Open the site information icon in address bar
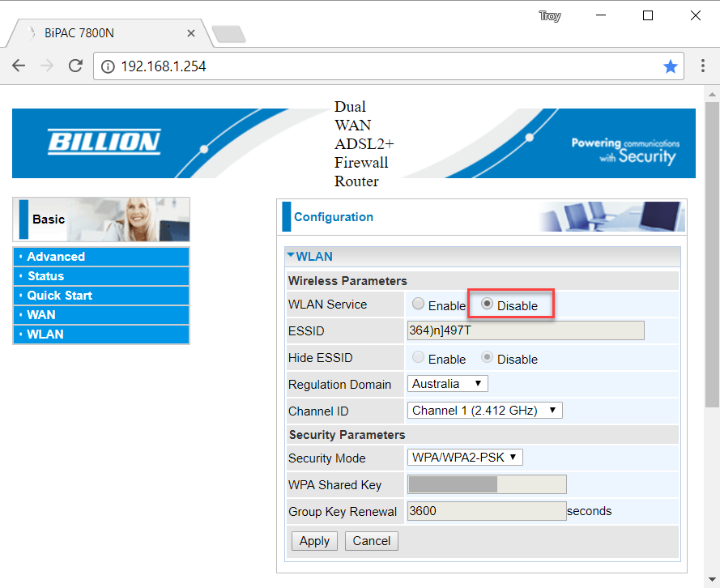720x588 pixels. point(108,66)
